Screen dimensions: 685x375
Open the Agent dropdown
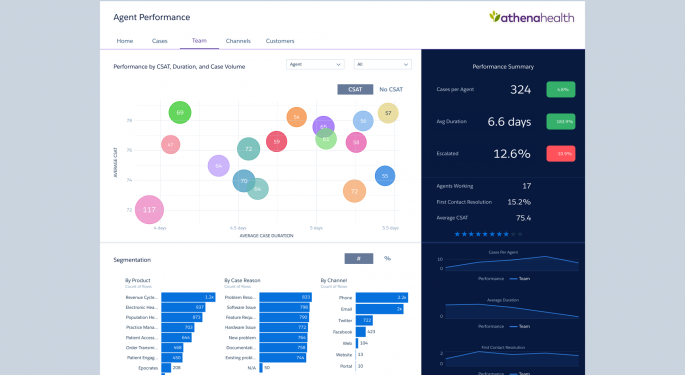coord(315,64)
